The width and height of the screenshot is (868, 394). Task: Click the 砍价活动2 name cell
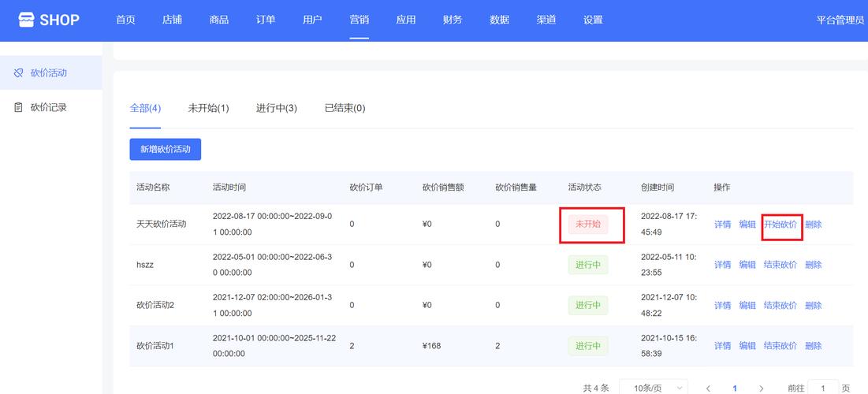[155, 306]
